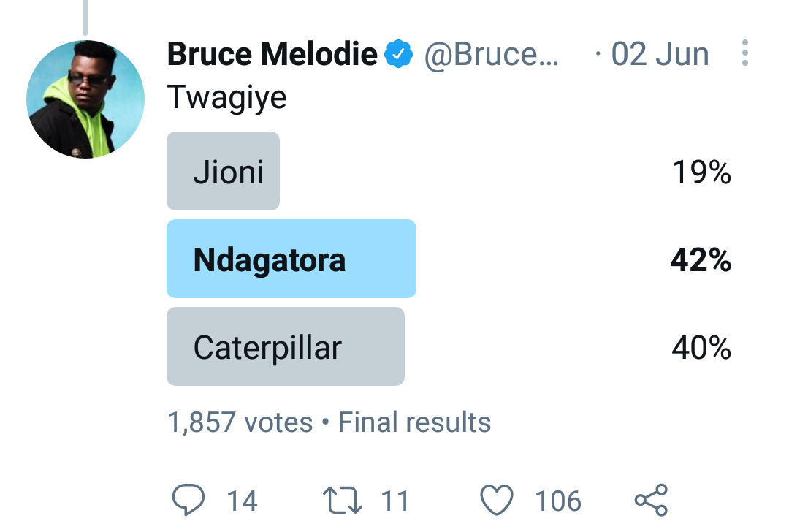
Task: Click the Twagiye tweet text
Action: (227, 97)
